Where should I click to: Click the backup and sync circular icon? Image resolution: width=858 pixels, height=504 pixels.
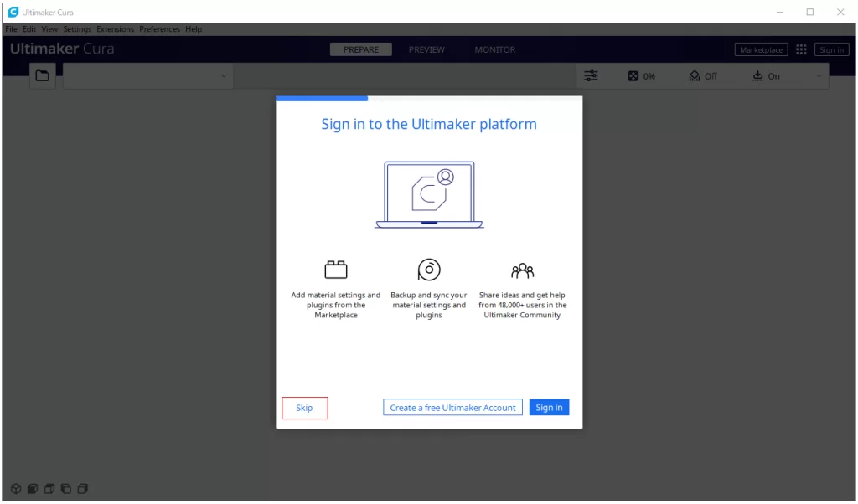[x=429, y=270]
